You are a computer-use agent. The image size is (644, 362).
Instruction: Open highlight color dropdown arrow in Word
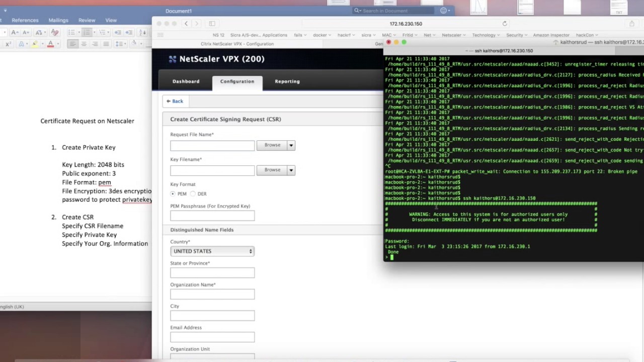43,44
